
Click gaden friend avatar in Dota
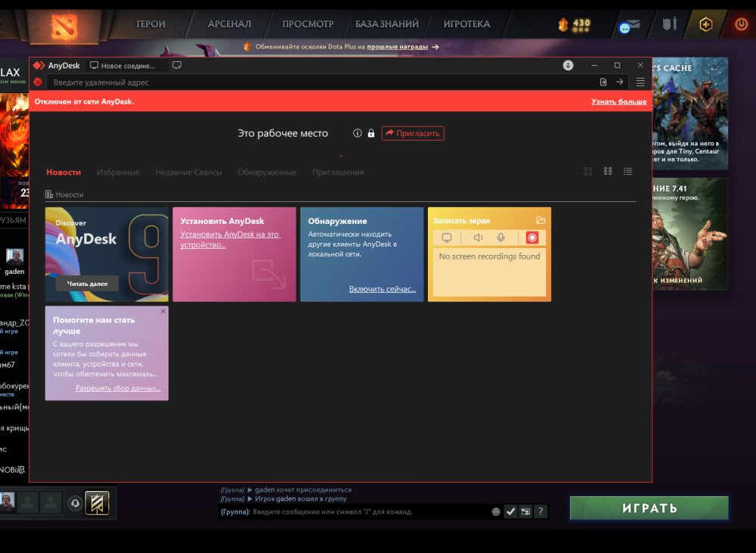pyautogui.click(x=14, y=258)
